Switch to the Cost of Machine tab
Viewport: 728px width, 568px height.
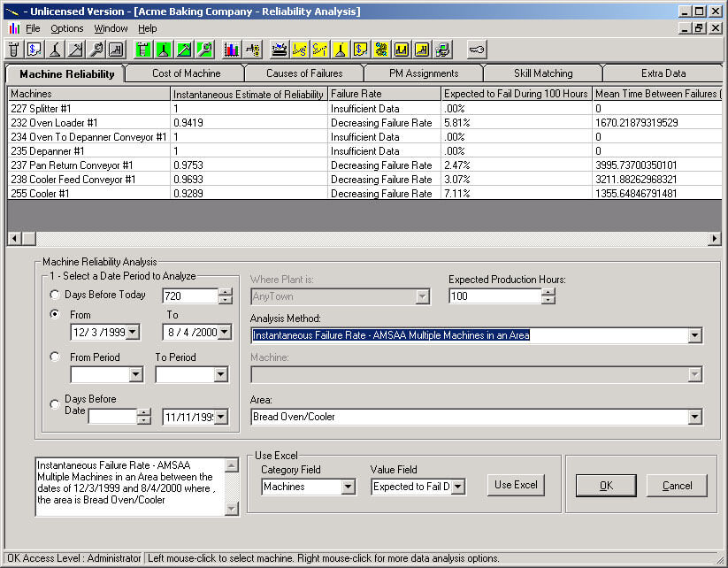tap(186, 73)
